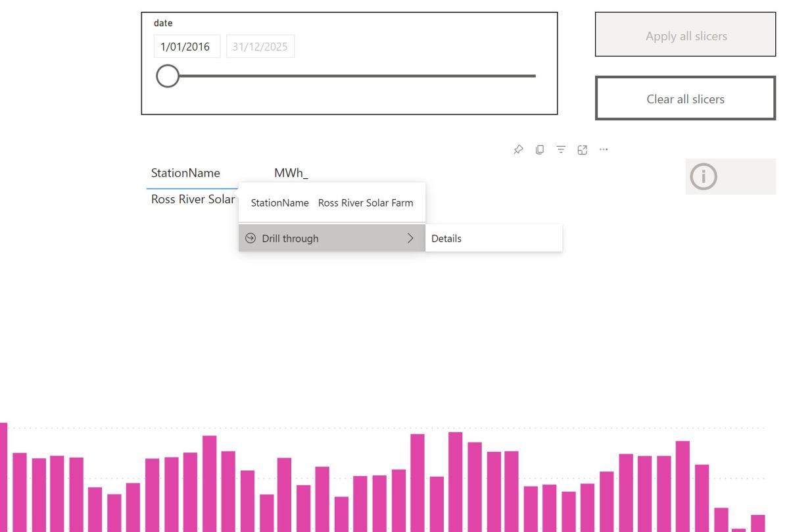
Task: Pin the table visual using pin icon
Action: coord(518,150)
